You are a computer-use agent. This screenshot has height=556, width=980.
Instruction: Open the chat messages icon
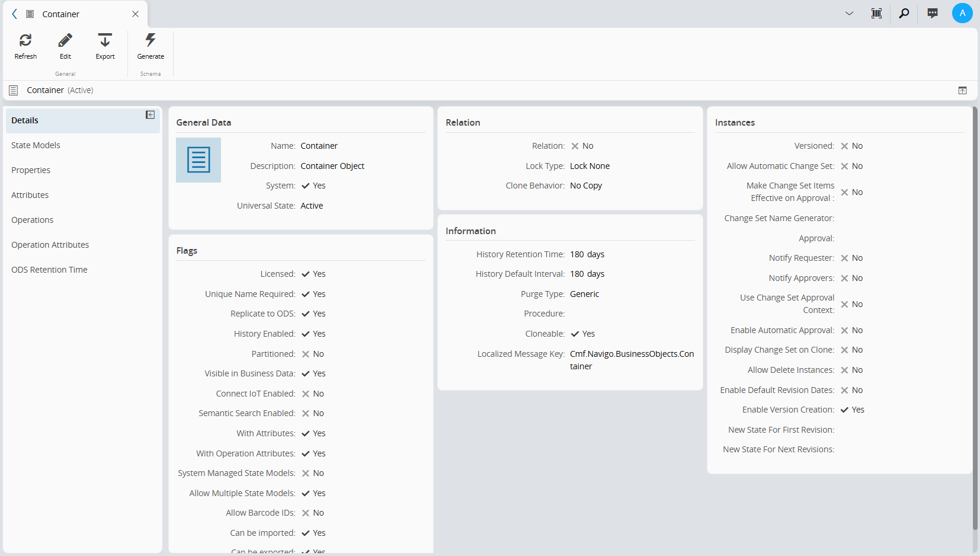click(x=933, y=13)
